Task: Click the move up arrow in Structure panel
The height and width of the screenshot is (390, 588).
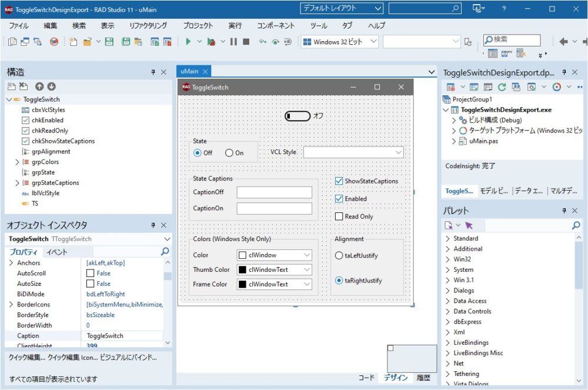Action: 39,86
